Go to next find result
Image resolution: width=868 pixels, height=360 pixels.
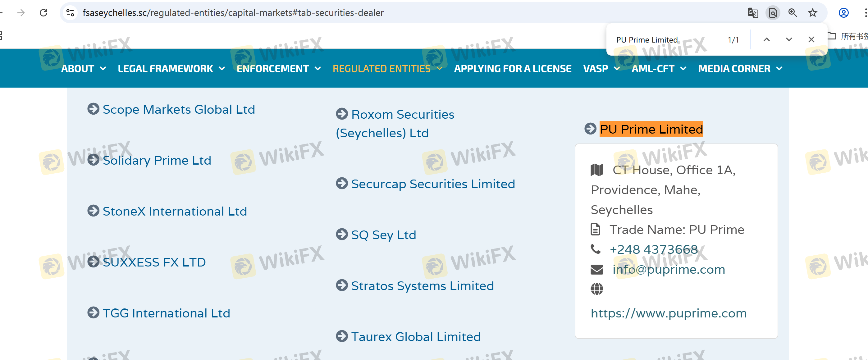pyautogui.click(x=789, y=40)
